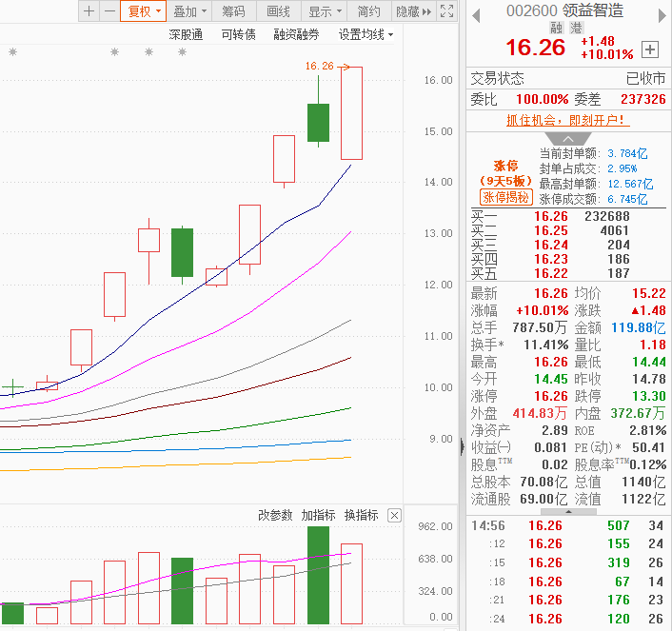This screenshot has height=631, width=672.
Task: Click the double-arrow more toolbar icon
Action: coord(426,11)
